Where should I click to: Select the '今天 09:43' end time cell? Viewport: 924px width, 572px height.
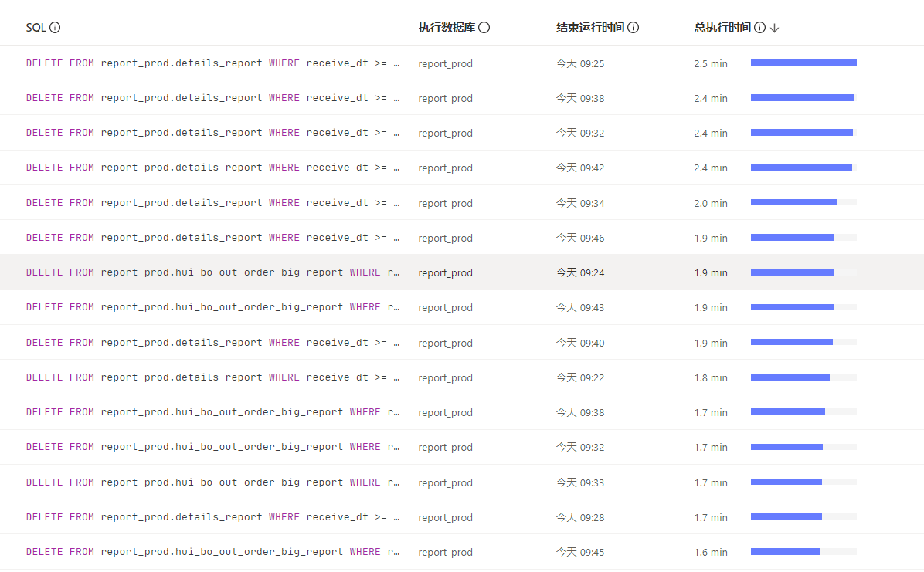[x=580, y=307]
